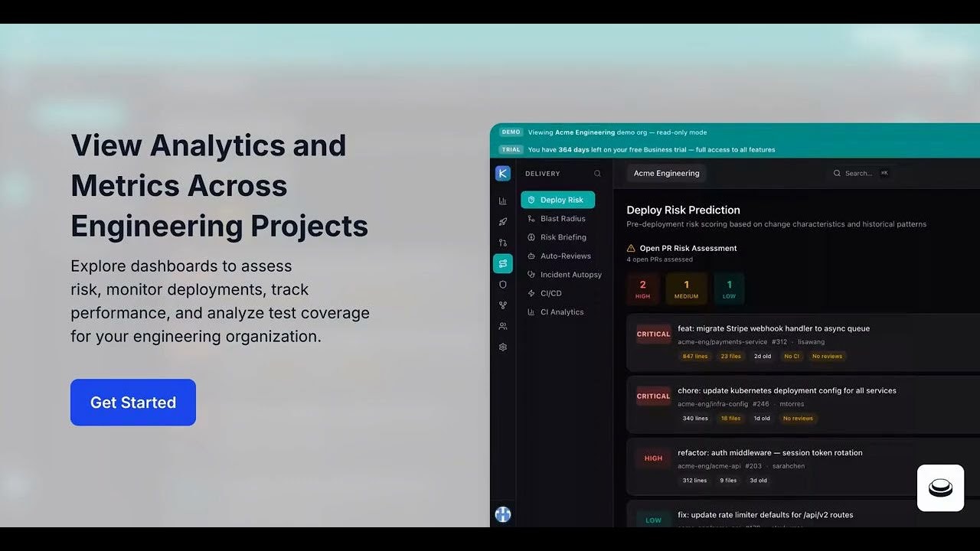Click the 23 files tag
This screenshot has width=980, height=551.
point(730,357)
